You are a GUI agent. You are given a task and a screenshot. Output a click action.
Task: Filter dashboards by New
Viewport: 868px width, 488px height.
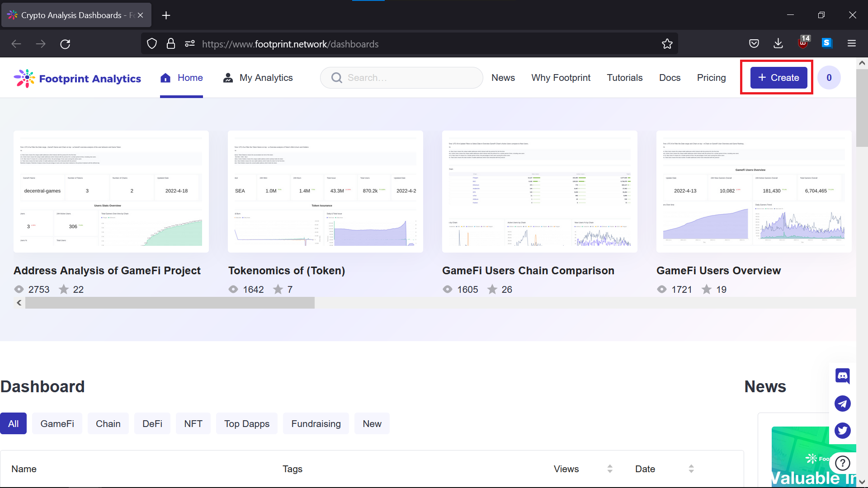[372, 424]
